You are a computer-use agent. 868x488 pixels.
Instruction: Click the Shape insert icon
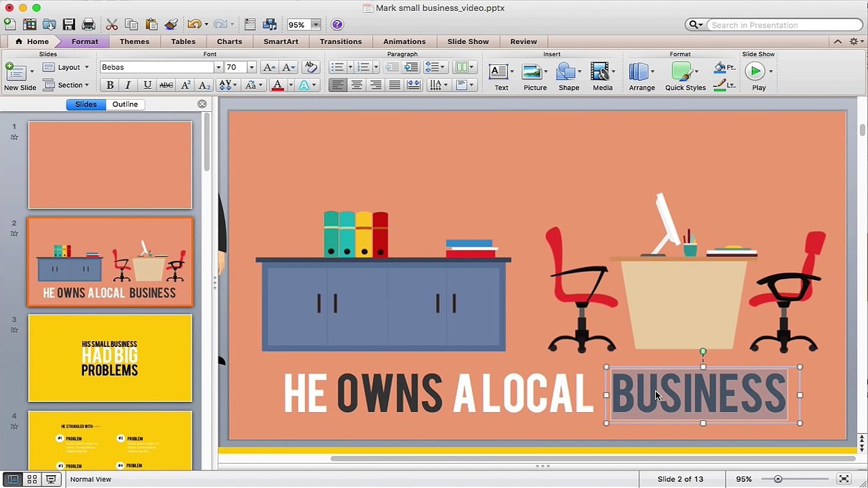(x=568, y=77)
